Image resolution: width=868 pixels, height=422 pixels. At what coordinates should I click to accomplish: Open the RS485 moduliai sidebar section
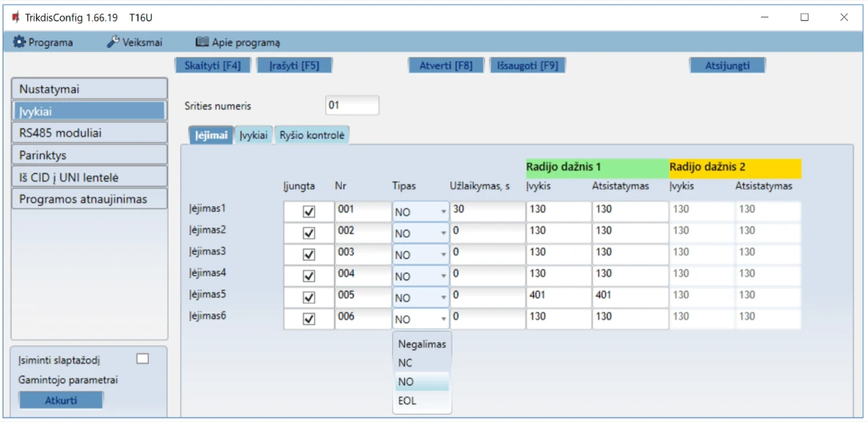tap(90, 133)
